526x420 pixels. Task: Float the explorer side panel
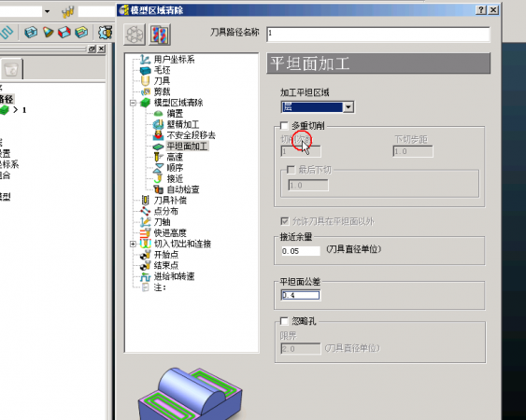pyautogui.click(x=92, y=49)
